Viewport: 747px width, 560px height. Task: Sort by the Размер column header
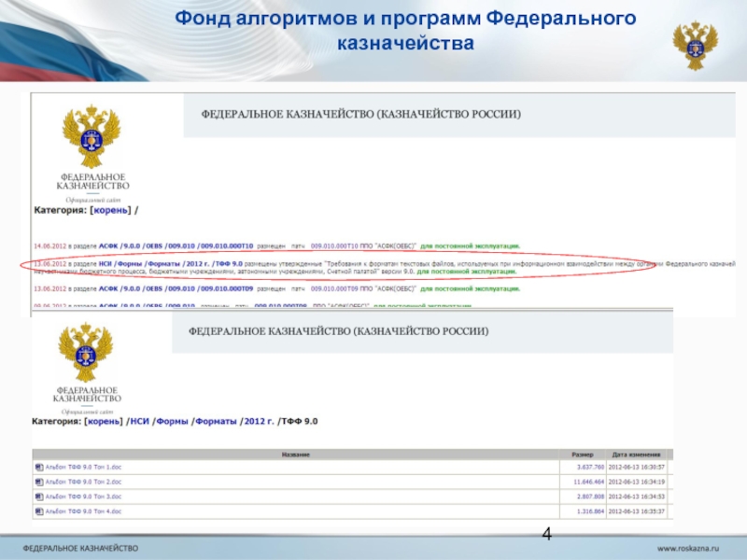582,455
